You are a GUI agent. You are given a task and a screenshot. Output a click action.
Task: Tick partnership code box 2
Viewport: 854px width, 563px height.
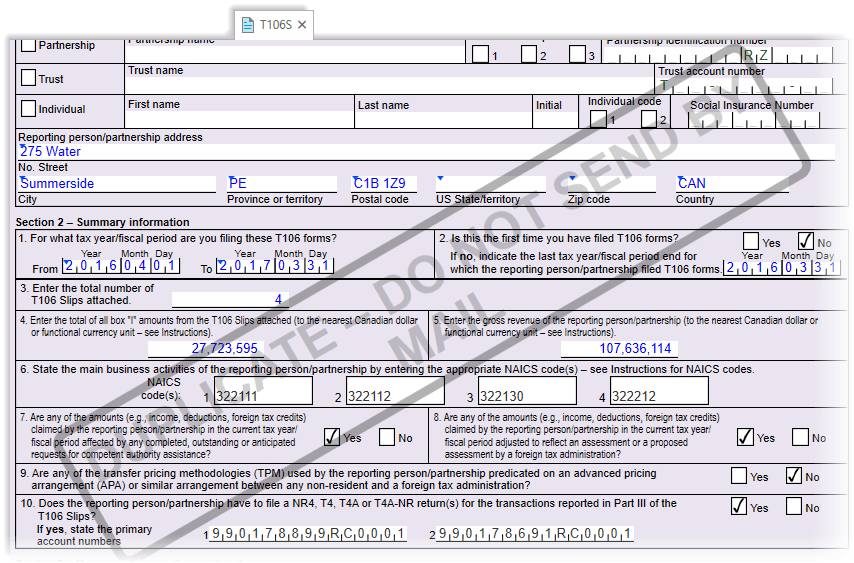[529, 54]
